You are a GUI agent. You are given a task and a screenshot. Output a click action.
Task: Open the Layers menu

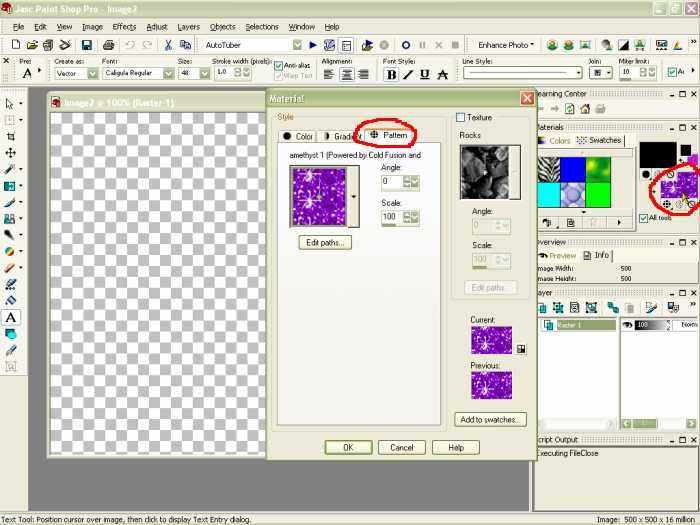pos(188,27)
